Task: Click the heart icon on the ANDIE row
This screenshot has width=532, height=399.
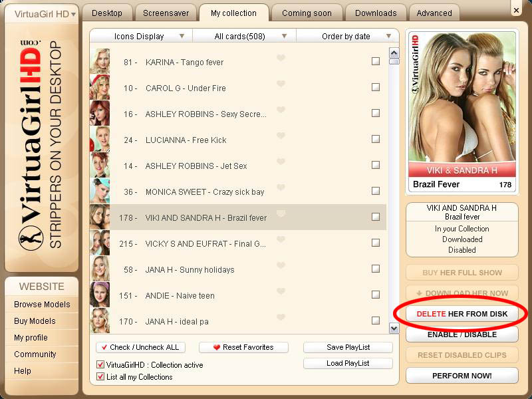Action: point(281,292)
